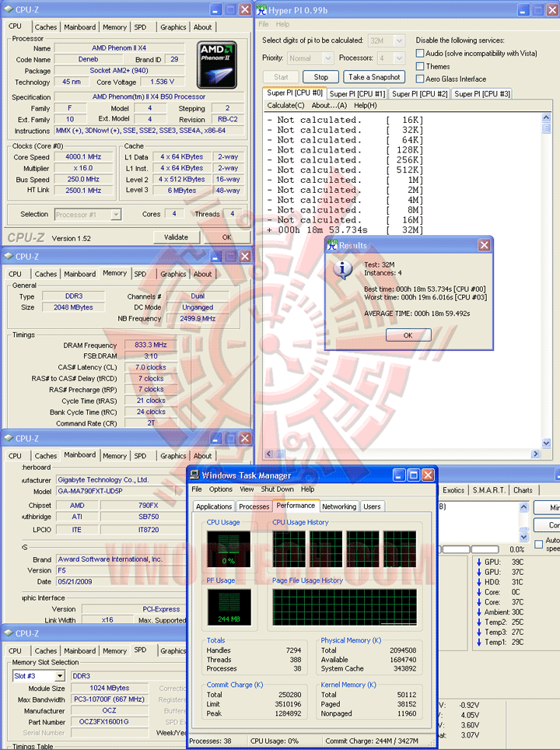Click the Core Speed value 4000.1 MHz
560x750 pixels.
pos(83,157)
